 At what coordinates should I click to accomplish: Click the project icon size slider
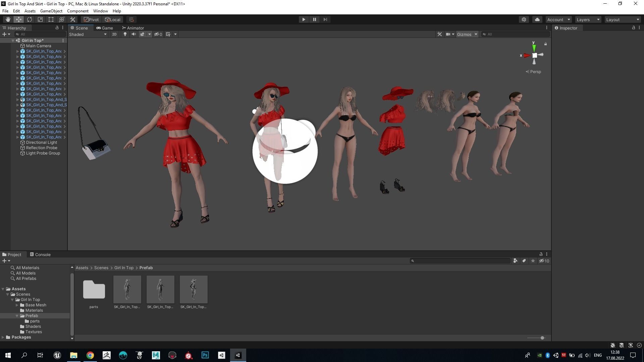[542, 338]
